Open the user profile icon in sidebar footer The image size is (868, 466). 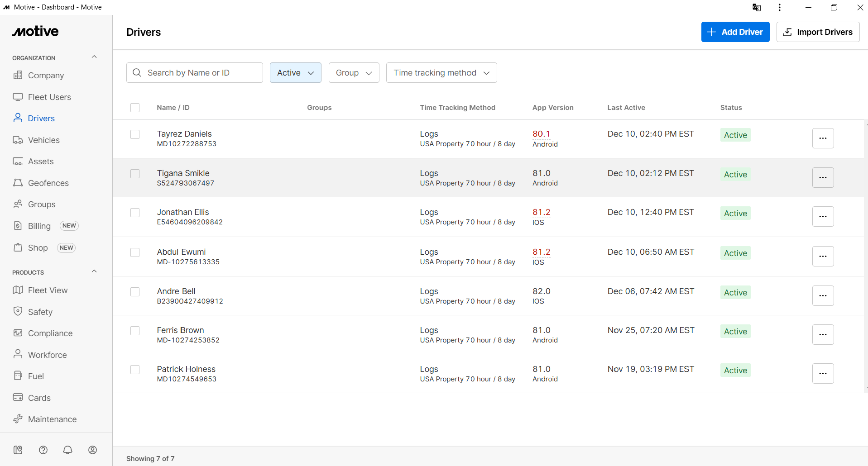[x=93, y=450]
